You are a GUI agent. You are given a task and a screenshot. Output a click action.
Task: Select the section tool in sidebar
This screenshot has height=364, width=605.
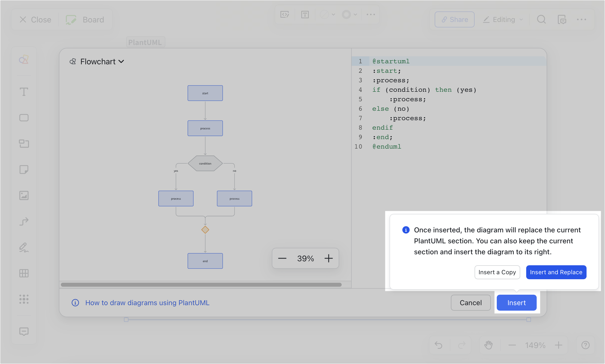pos(24,144)
